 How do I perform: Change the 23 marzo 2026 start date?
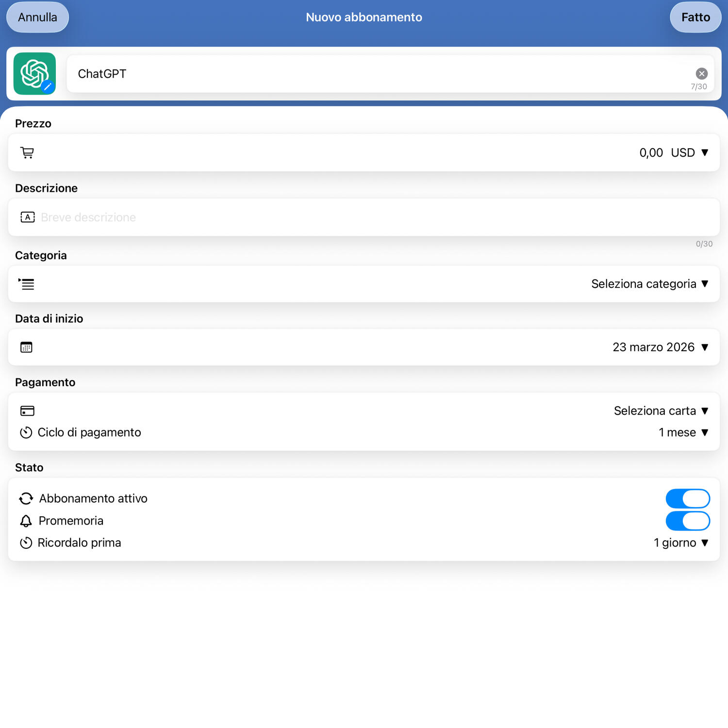pyautogui.click(x=660, y=347)
